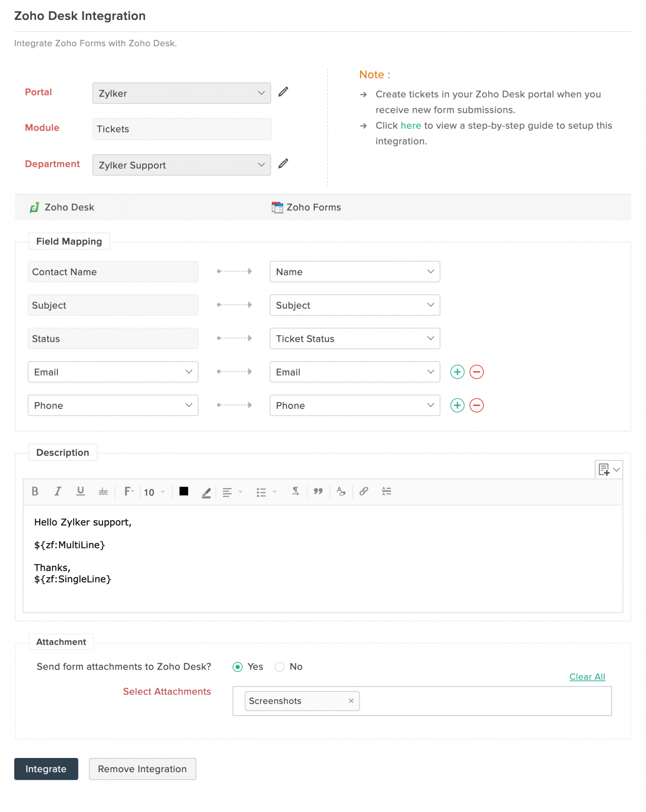Click the 'Hello Zylker support,' line
The width and height of the screenshot is (646, 812).
pyautogui.click(x=83, y=522)
